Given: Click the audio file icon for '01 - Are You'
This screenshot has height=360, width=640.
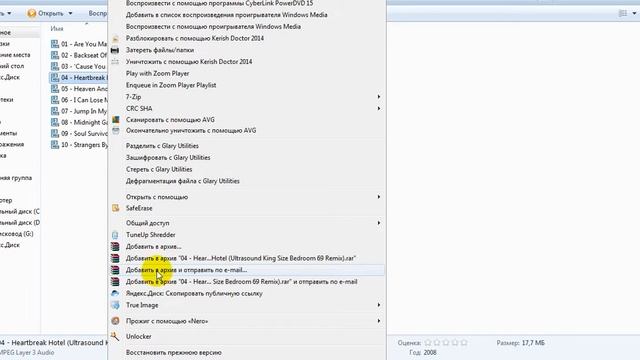Looking at the screenshot, I should pos(55,44).
